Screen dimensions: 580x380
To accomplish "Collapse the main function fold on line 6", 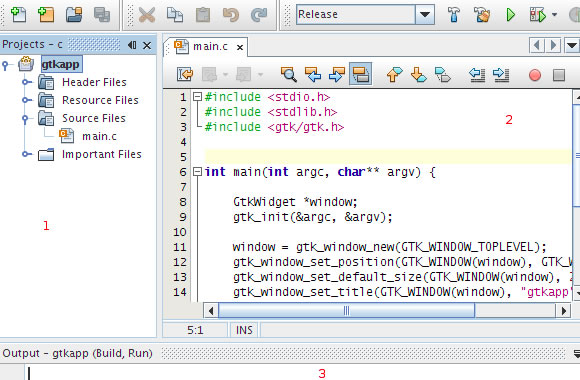I will [198, 172].
